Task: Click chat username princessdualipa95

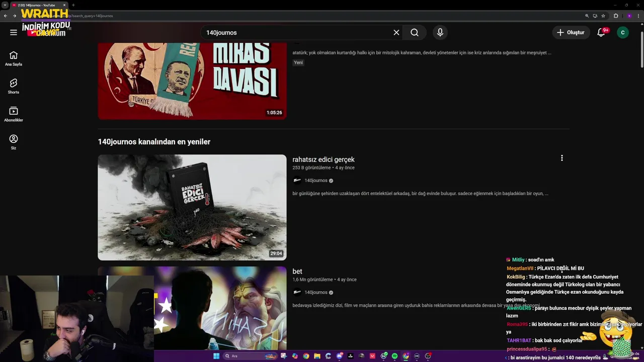Action: coord(527,349)
